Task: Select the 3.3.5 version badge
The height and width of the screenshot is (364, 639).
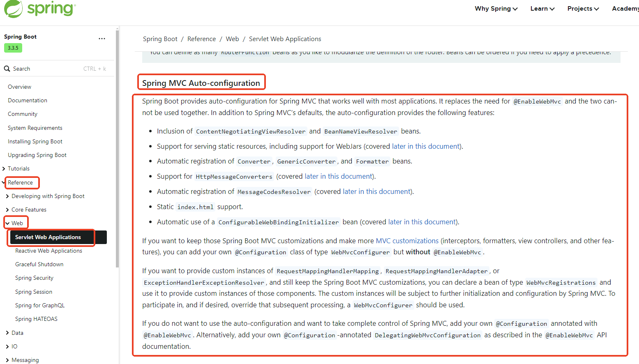Action: 13,48
